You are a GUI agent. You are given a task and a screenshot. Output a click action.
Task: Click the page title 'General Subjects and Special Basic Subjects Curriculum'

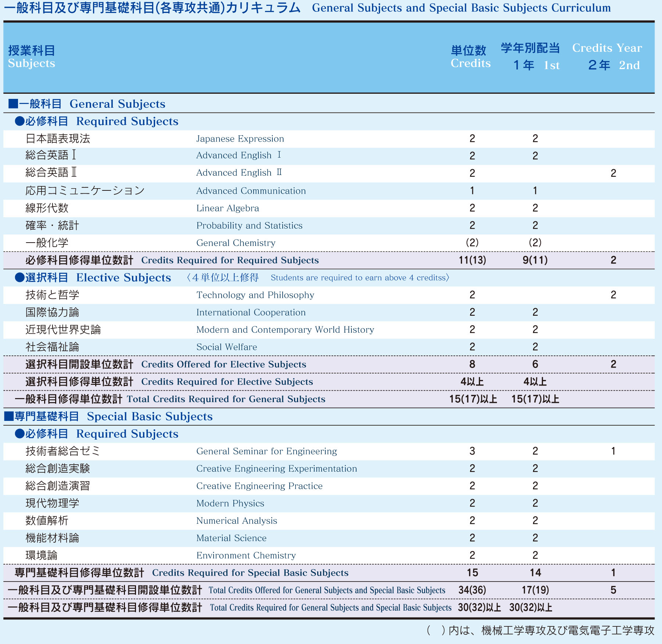click(x=461, y=8)
